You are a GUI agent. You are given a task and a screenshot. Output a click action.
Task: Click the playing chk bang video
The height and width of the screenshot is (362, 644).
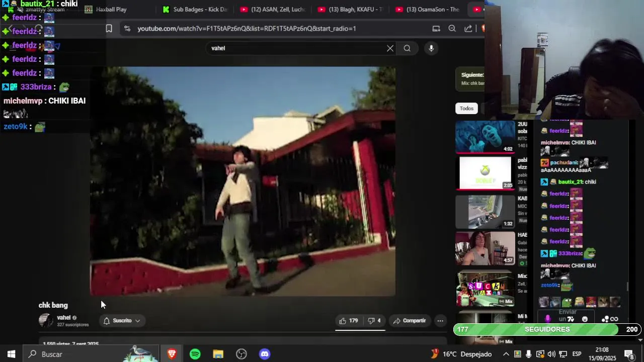click(243, 181)
